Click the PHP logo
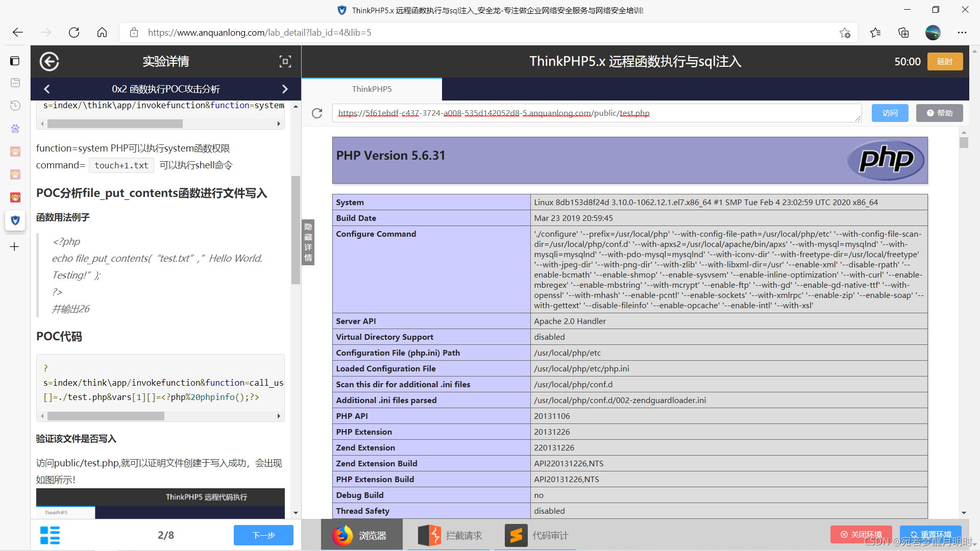This screenshot has height=551, width=980. pos(886,160)
